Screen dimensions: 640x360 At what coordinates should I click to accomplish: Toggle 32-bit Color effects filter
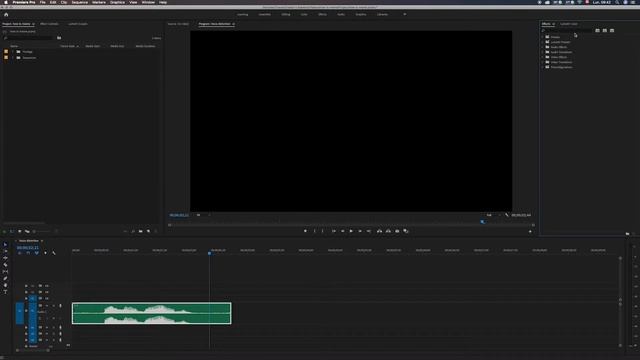[x=604, y=30]
